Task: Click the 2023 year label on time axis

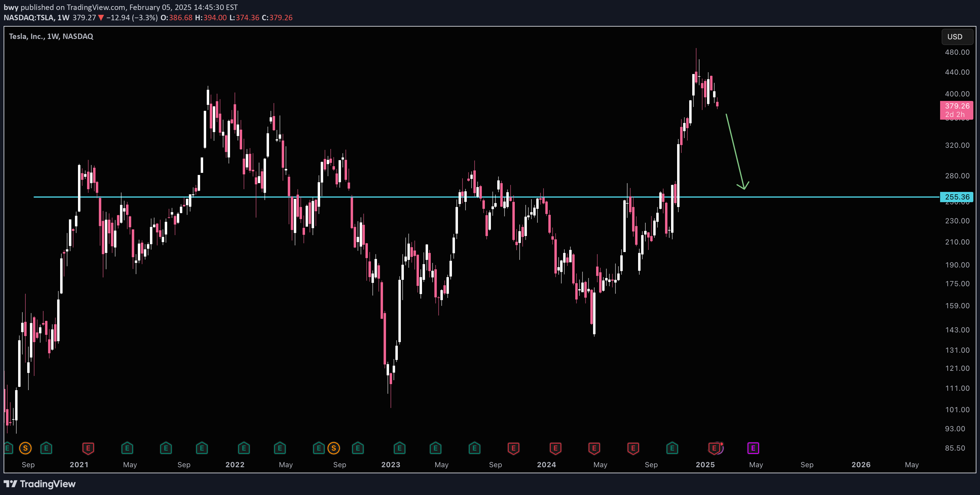Action: pyautogui.click(x=391, y=464)
